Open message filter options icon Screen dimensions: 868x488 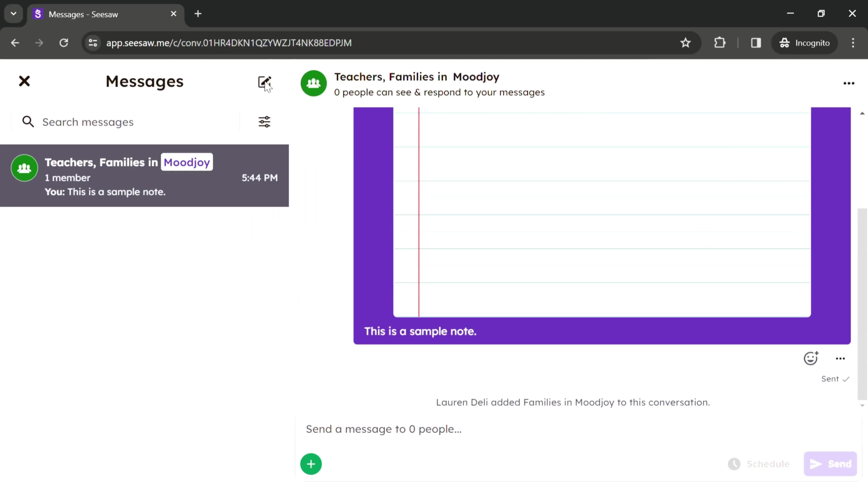tap(264, 122)
